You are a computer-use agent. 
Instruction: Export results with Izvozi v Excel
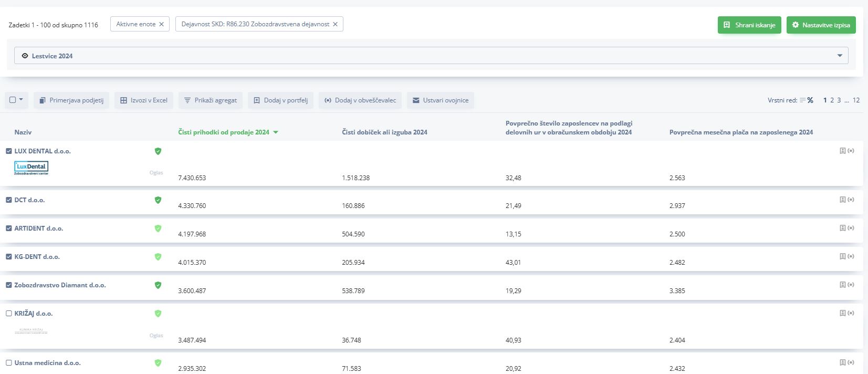(143, 100)
